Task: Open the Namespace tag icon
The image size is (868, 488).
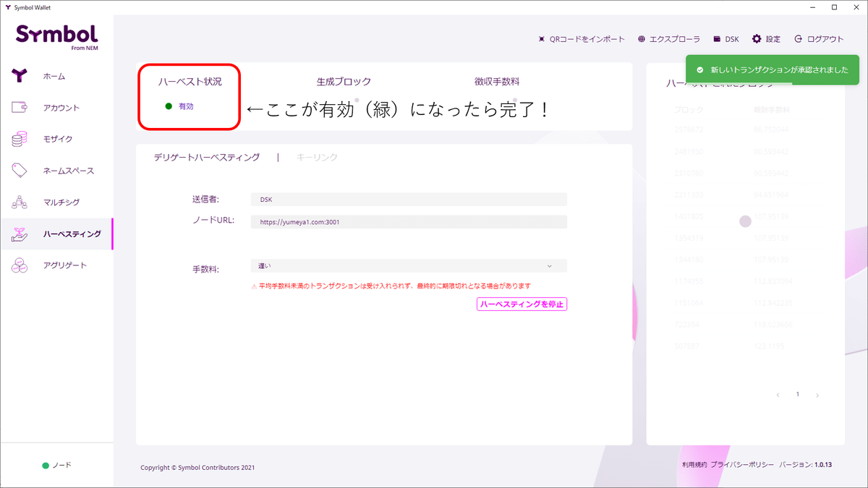Action: pyautogui.click(x=20, y=171)
